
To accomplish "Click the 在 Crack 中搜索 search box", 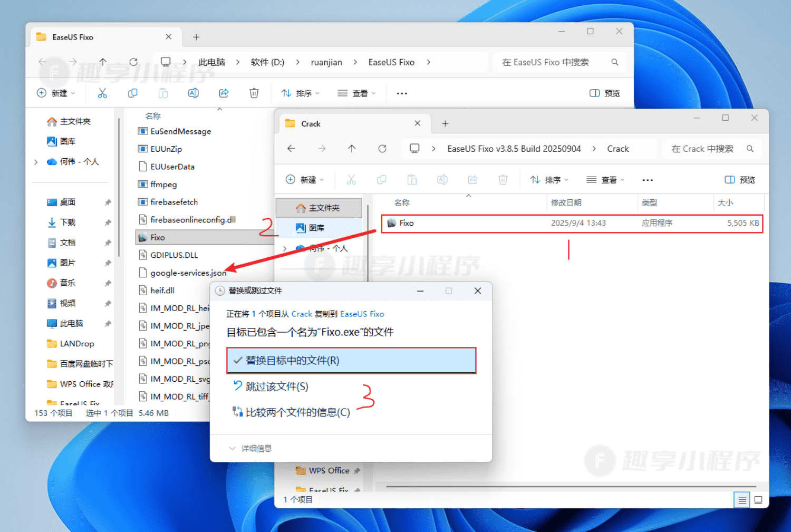I will point(709,148).
